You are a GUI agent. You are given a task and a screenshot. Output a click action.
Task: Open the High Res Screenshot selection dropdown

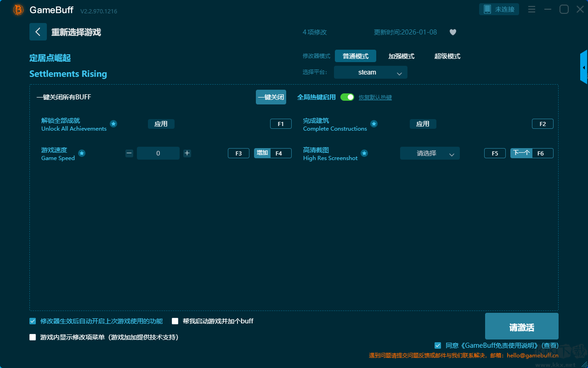430,153
